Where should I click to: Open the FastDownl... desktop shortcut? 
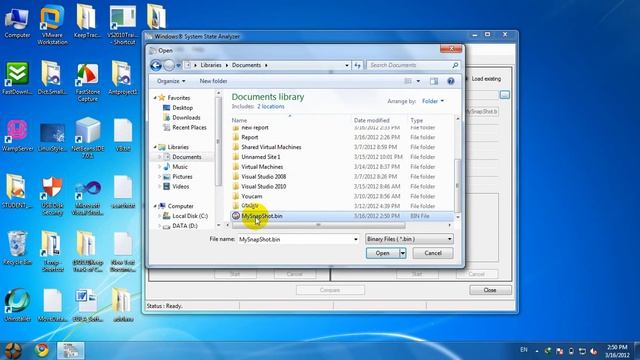point(17,78)
